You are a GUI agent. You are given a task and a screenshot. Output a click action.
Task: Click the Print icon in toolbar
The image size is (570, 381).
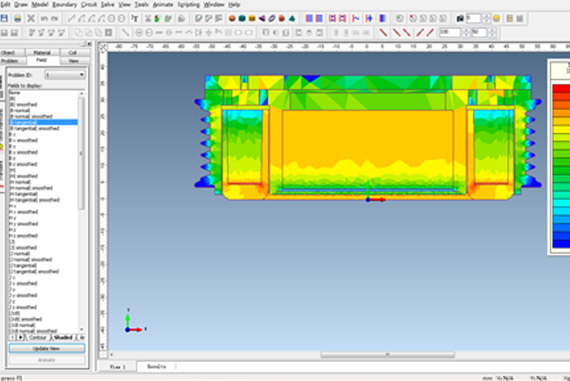coord(17,18)
